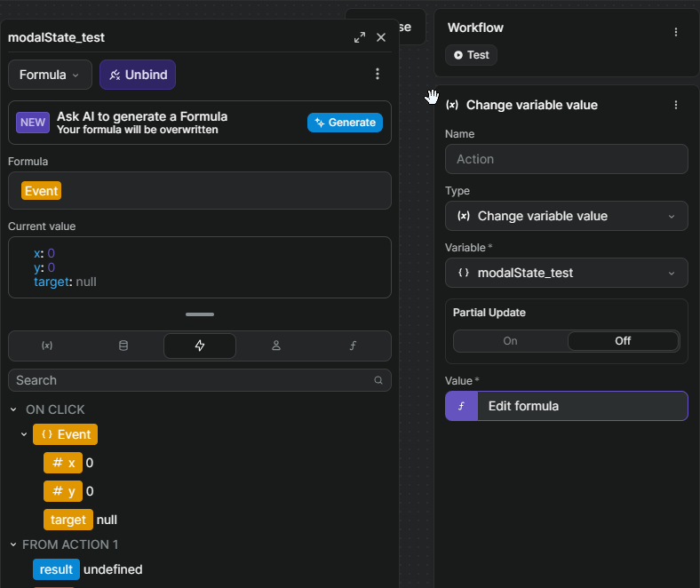Open the Change variable value action menu

(676, 105)
